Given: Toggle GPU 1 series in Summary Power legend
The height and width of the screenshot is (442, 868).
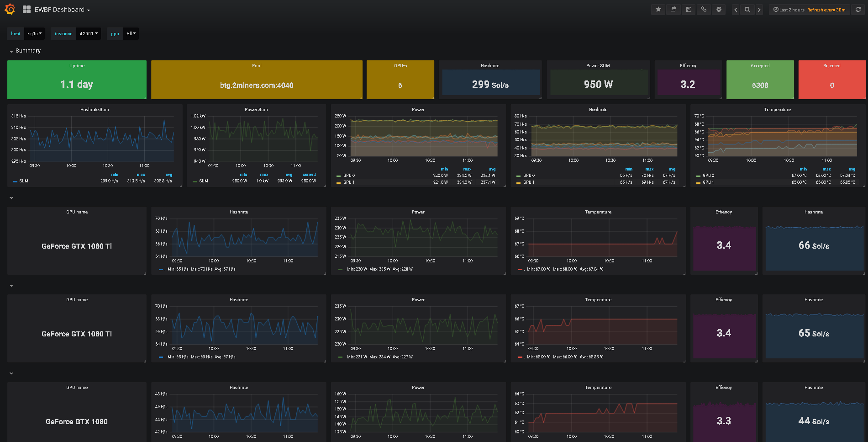Looking at the screenshot, I should [x=349, y=182].
